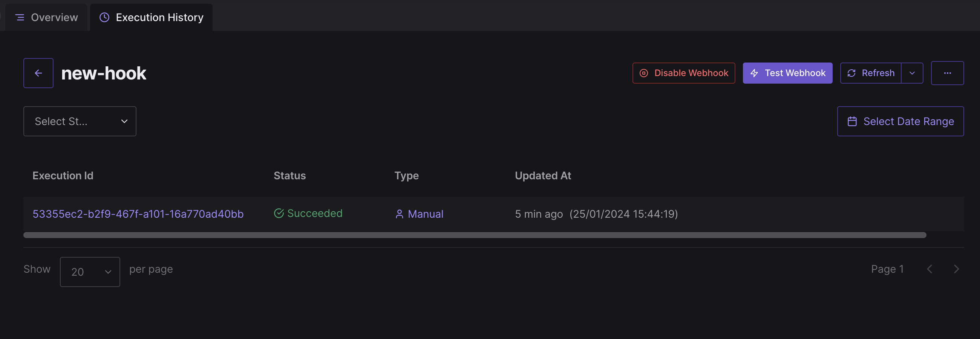Open the Refresh options dropdown arrow

coord(912,73)
